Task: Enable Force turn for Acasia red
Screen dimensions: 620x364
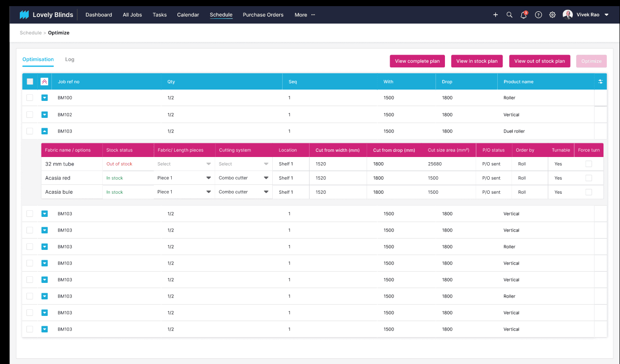Action: coord(588,178)
